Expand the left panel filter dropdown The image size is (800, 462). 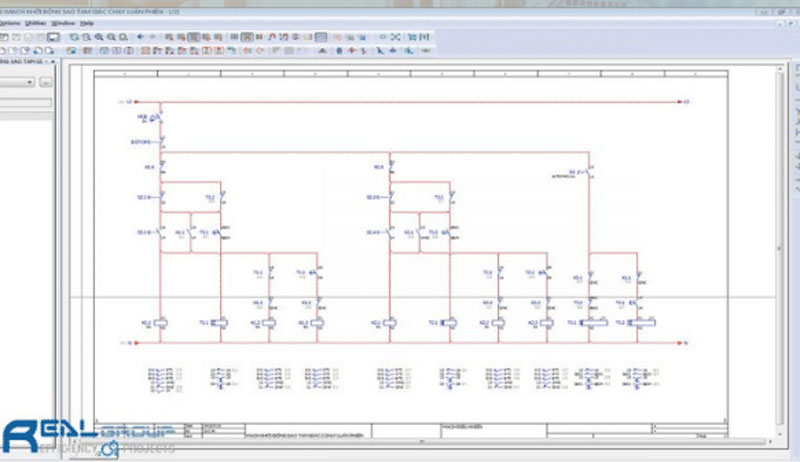[x=30, y=82]
